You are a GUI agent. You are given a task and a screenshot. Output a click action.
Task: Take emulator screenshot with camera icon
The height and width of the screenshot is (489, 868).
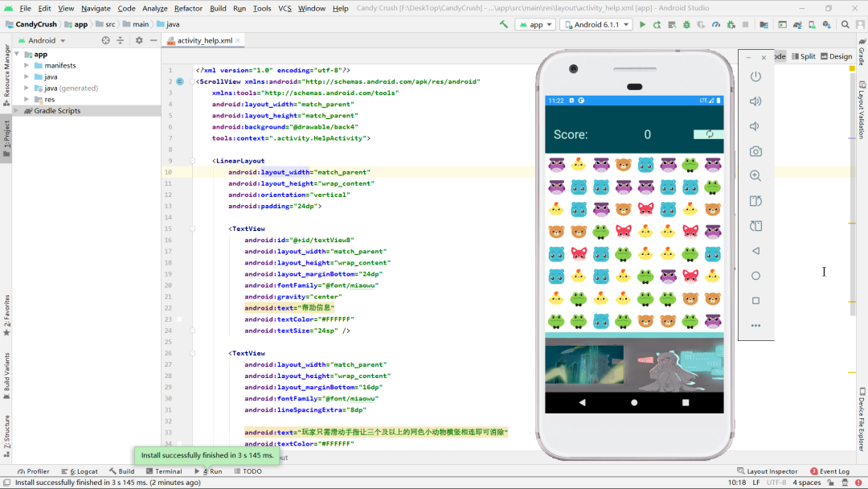point(755,151)
